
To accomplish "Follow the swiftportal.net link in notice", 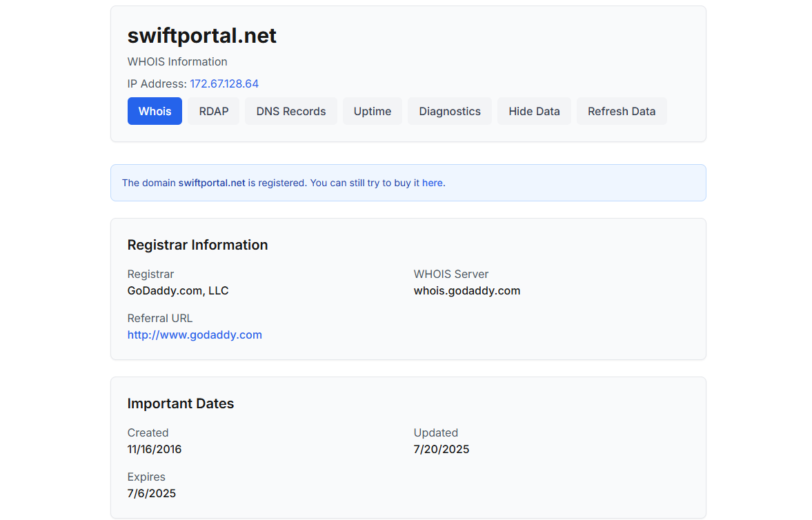I will coord(212,183).
